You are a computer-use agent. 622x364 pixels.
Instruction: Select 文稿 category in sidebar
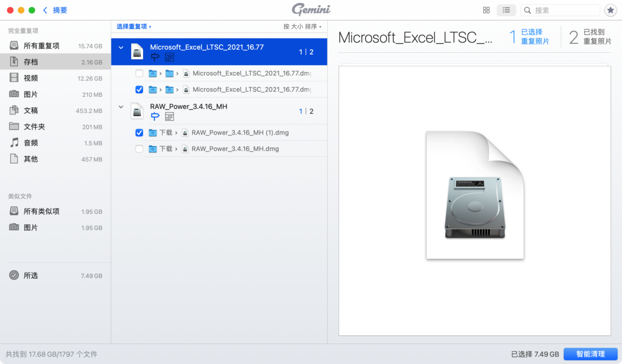tap(31, 111)
